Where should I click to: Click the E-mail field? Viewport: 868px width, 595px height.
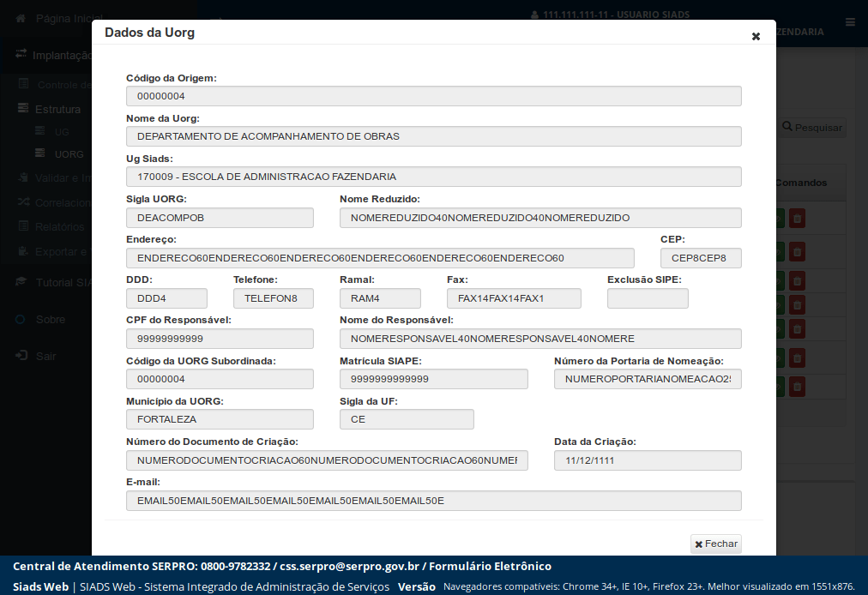click(x=433, y=501)
